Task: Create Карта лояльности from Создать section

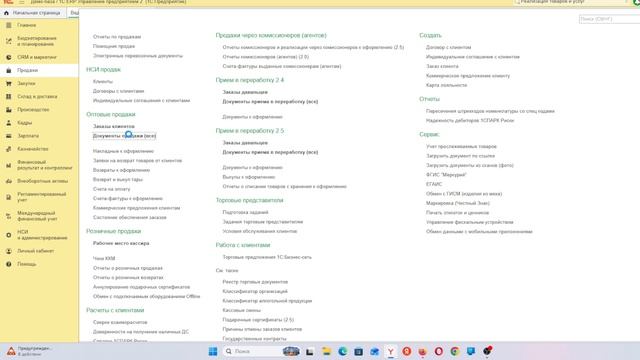Action: [x=446, y=85]
